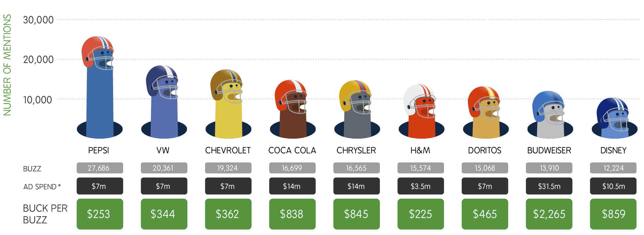Select the Budweiser gray figure
This screenshot has width=644, height=235.
[550, 114]
